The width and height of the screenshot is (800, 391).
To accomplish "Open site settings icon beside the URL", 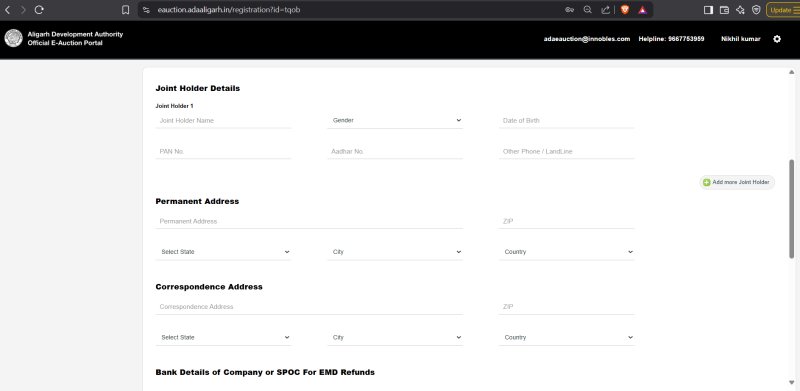I will 146,10.
